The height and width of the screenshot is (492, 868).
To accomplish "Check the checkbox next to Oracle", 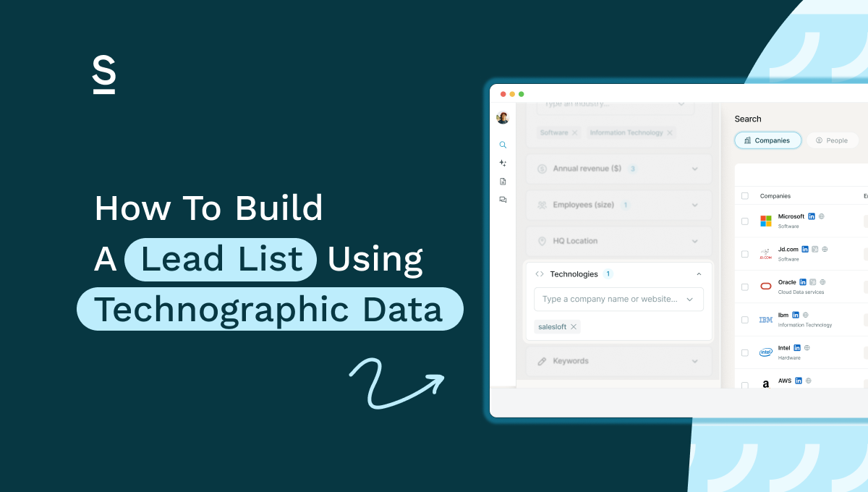I will point(744,286).
